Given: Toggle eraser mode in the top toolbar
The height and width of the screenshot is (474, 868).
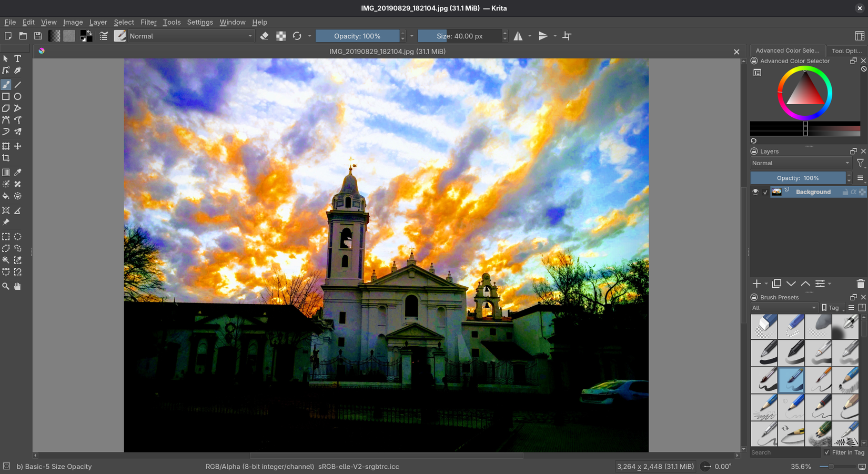Looking at the screenshot, I should coord(265,36).
